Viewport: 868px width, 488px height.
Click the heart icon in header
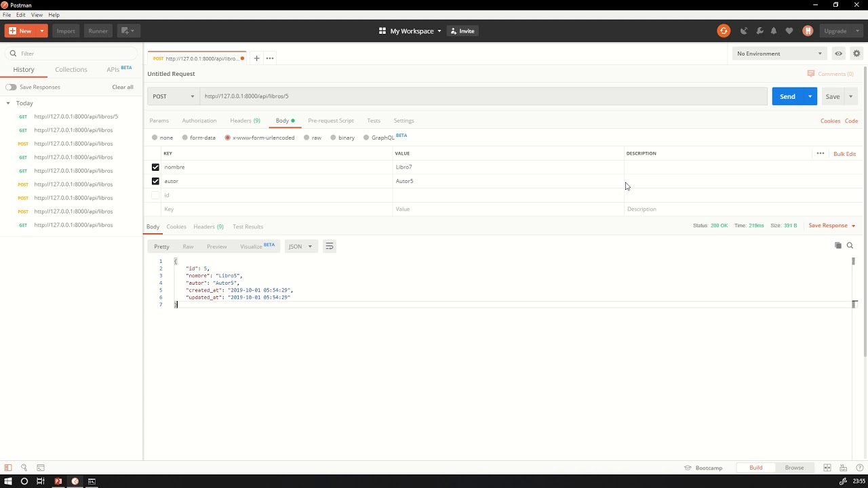coord(789,30)
